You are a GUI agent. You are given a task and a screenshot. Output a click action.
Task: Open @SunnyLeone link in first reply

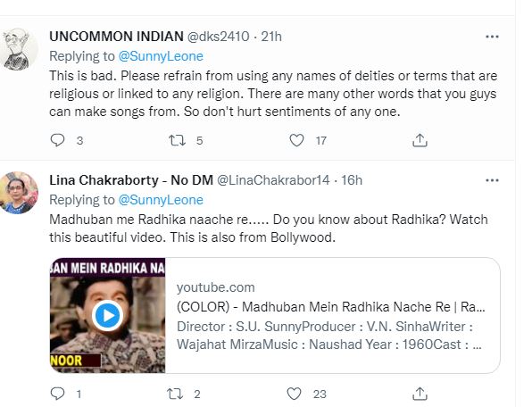(x=161, y=56)
